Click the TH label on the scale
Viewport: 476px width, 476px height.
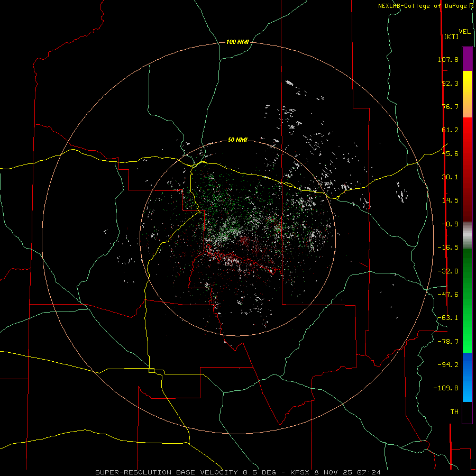(454, 412)
